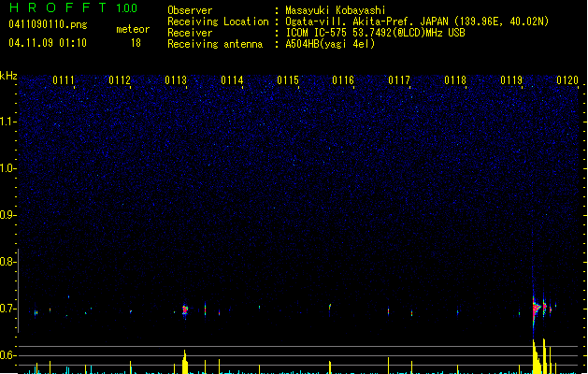588x374 pixels.
Task: Click the 0116 time marker
Action: 343,80
